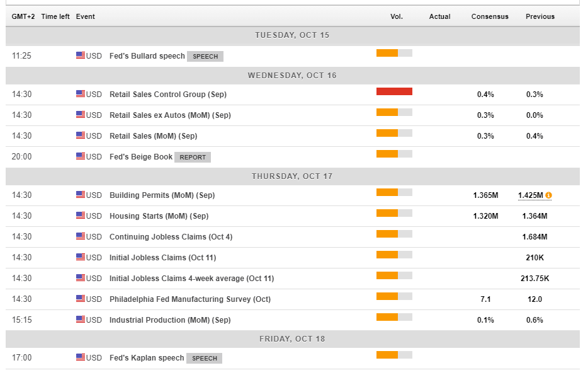588x375 pixels.
Task: Click the US flag next to Housing Starts
Action: point(81,216)
